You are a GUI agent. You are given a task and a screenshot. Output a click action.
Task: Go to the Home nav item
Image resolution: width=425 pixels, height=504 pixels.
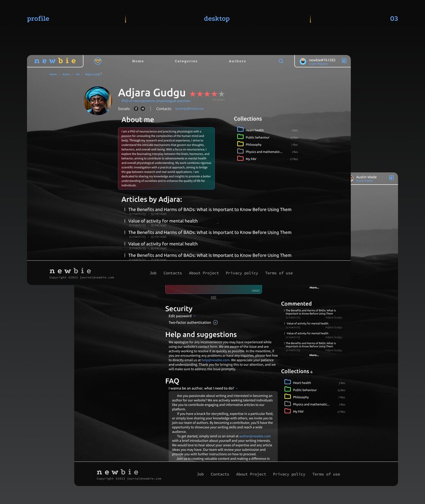138,61
